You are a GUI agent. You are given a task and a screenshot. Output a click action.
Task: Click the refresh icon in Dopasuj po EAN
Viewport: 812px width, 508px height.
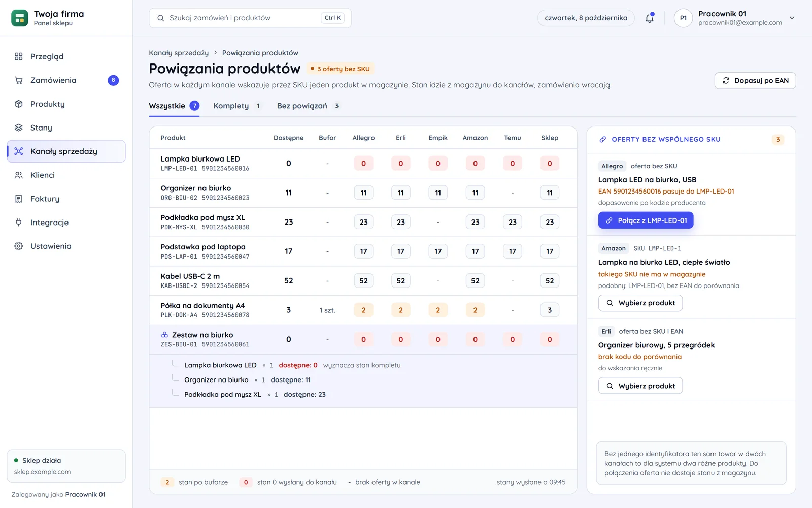(x=726, y=81)
